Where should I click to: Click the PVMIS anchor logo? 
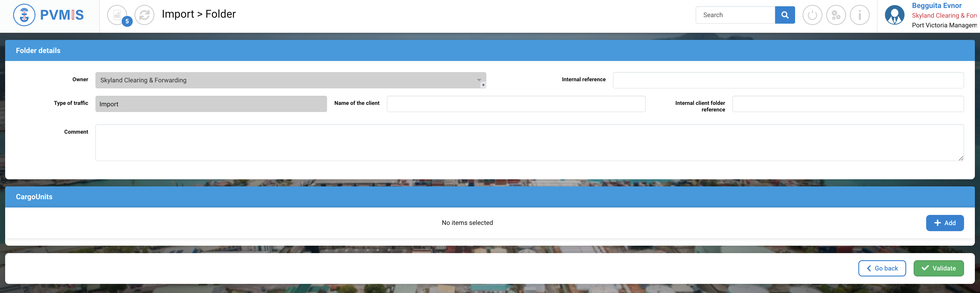tap(24, 15)
